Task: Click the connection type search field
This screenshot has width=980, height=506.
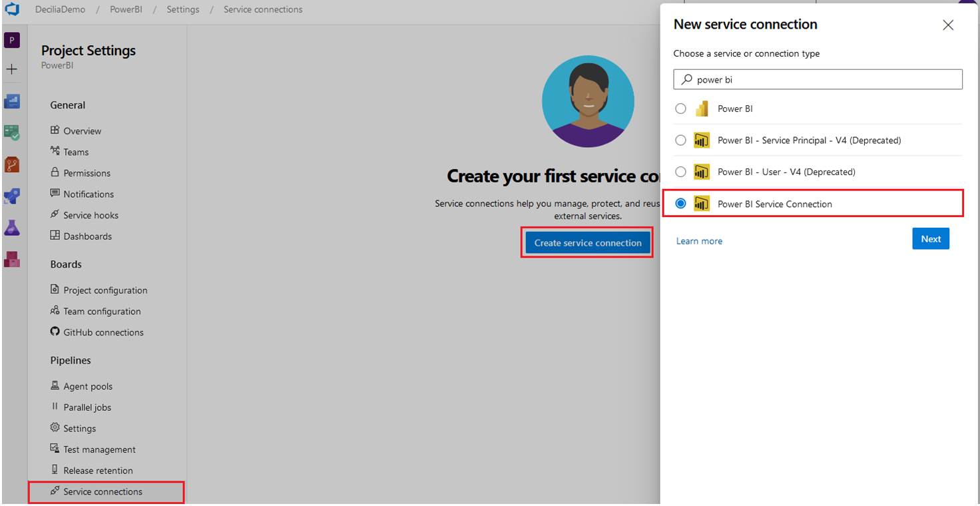Action: (818, 79)
